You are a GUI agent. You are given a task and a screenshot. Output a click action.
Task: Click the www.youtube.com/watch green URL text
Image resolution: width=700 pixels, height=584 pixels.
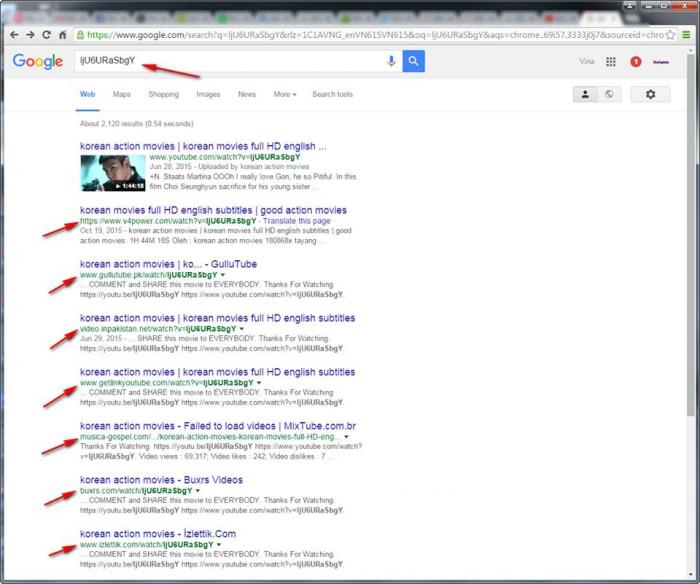[225, 157]
